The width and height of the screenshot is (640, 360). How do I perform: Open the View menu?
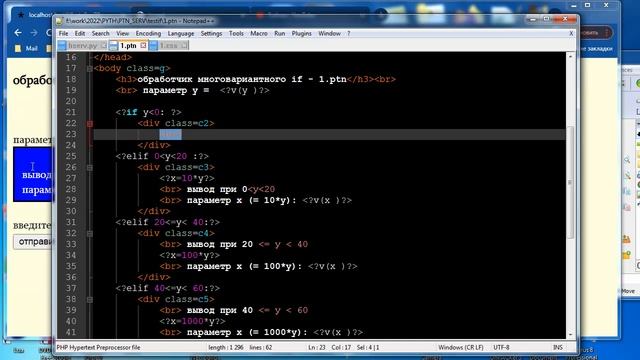[x=122, y=33]
